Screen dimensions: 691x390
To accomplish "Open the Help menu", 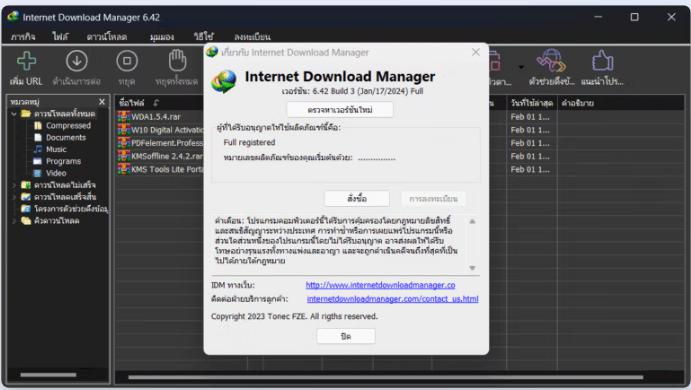I will [x=204, y=37].
